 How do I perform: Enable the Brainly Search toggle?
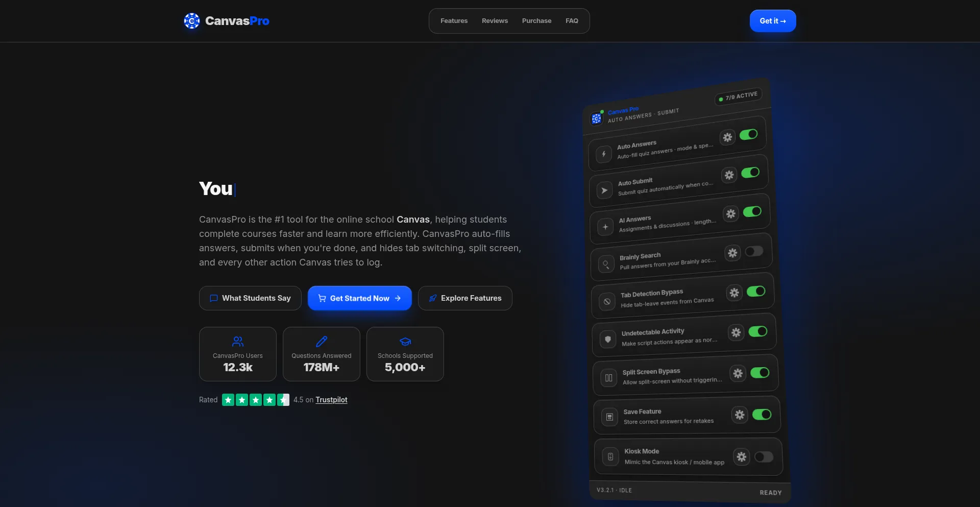point(754,251)
